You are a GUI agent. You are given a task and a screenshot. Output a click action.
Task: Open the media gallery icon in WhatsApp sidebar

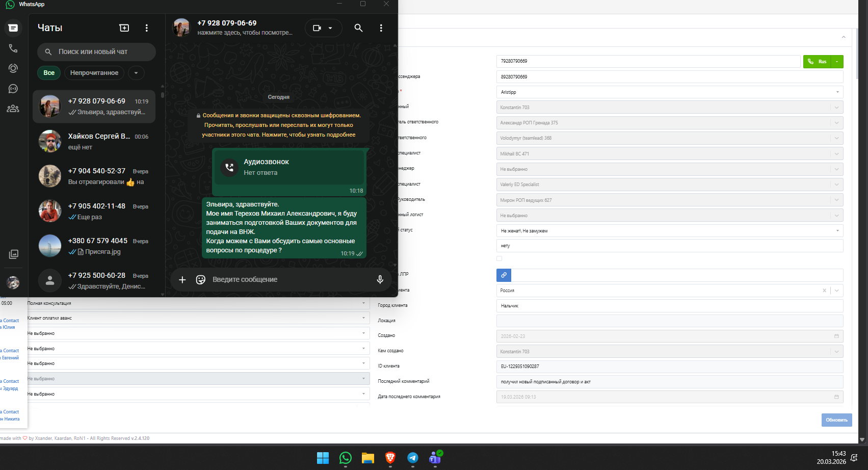point(13,254)
